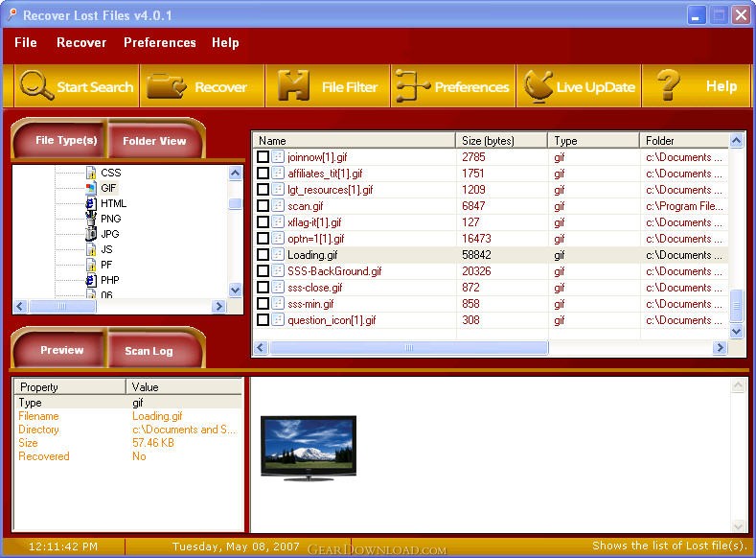Click the Value column header
The image size is (756, 558).
pos(184,386)
